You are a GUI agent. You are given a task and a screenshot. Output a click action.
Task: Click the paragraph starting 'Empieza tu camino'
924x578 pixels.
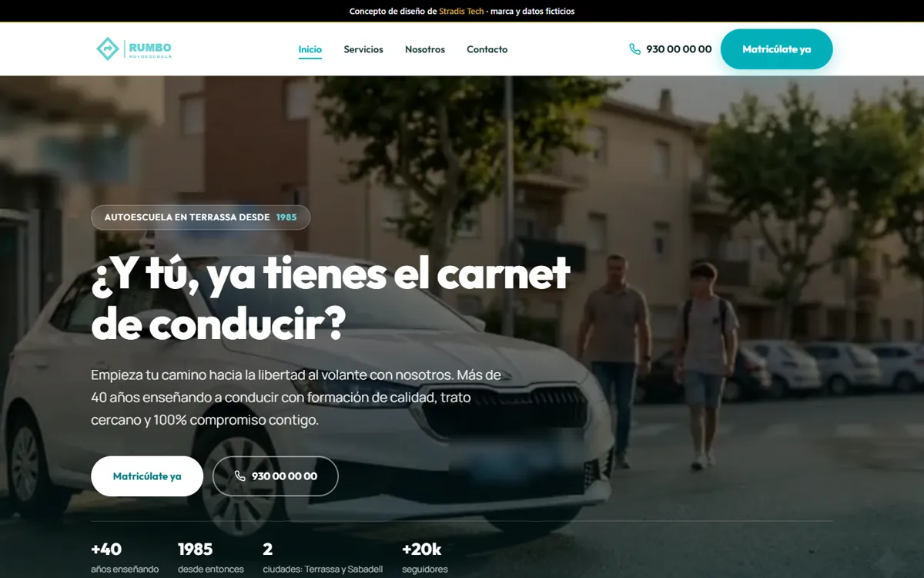pyautogui.click(x=296, y=398)
